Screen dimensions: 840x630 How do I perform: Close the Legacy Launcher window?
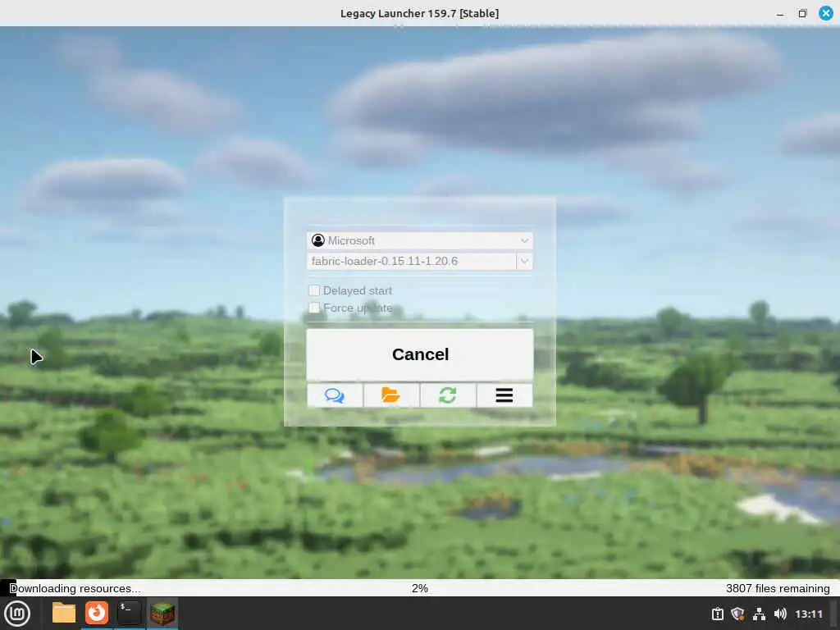tap(826, 13)
